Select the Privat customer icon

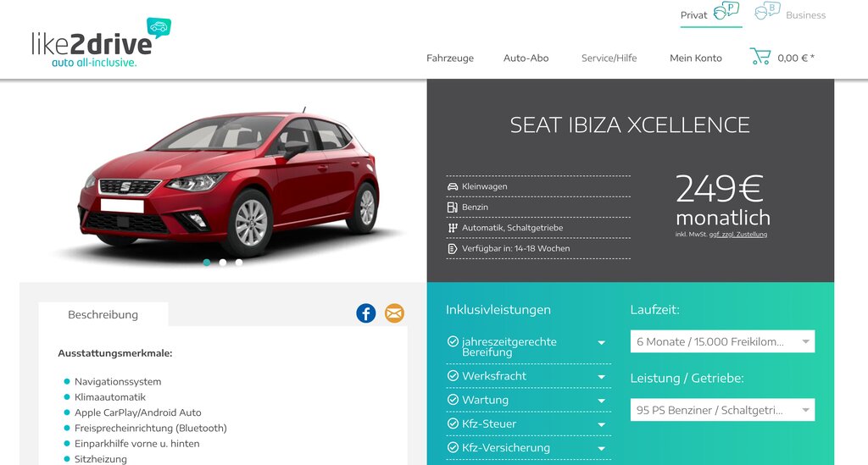point(726,10)
